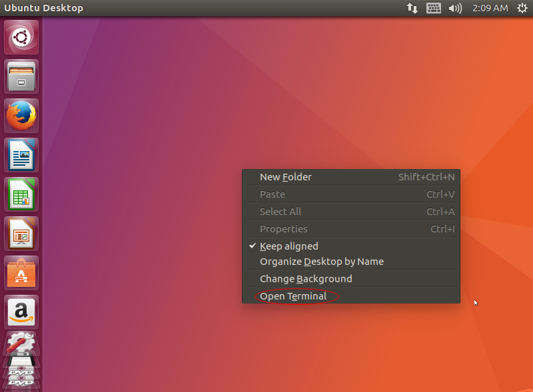
Task: Launch LibreOffice Writer
Action: coord(21,155)
